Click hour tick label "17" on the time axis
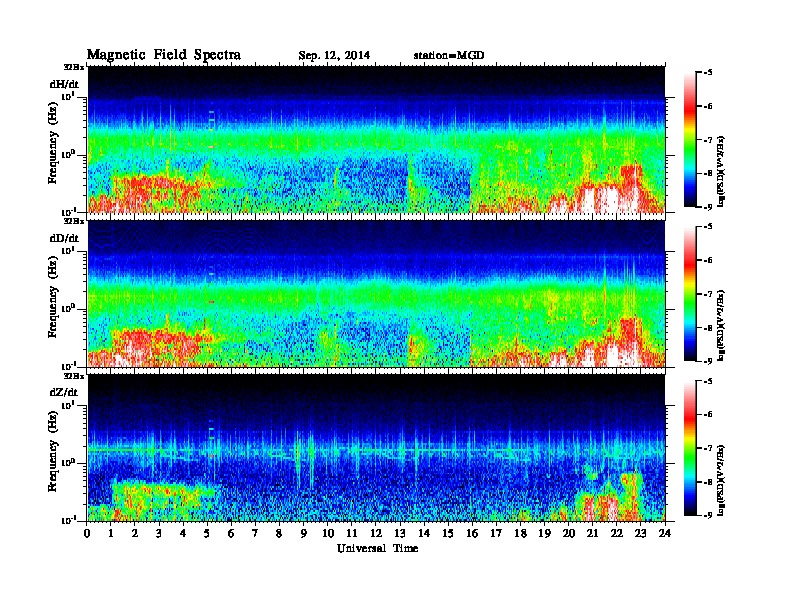 click(496, 533)
